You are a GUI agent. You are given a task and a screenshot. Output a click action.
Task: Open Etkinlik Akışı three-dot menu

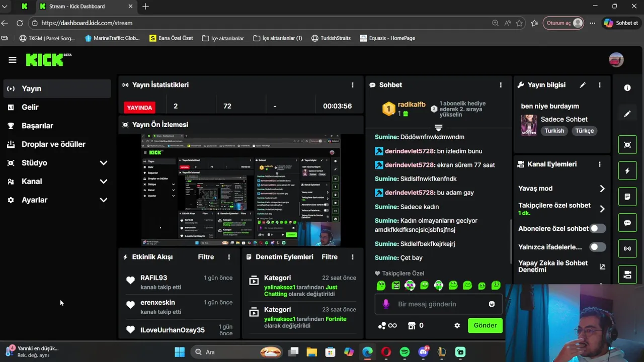pos(229,257)
